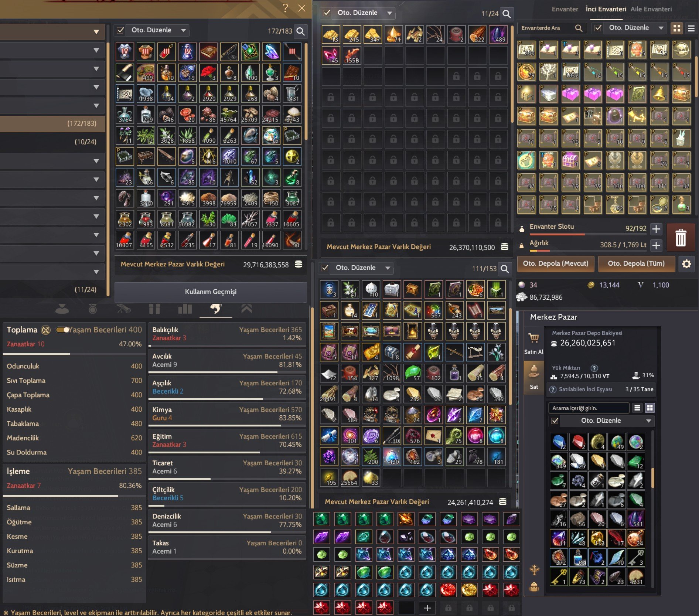Click the İşleme 80.36% progress bar
Viewport: 699px width, 616px height.
(74, 496)
